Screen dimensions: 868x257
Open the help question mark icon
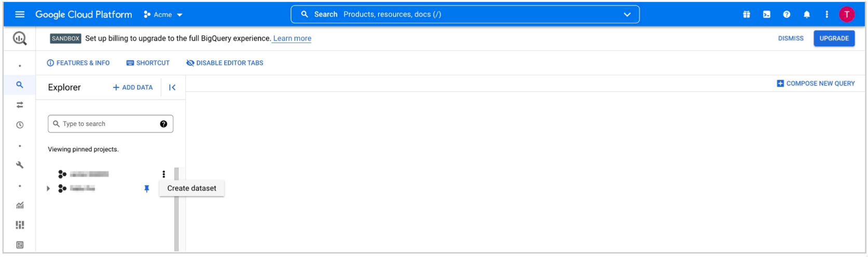pyautogui.click(x=786, y=15)
